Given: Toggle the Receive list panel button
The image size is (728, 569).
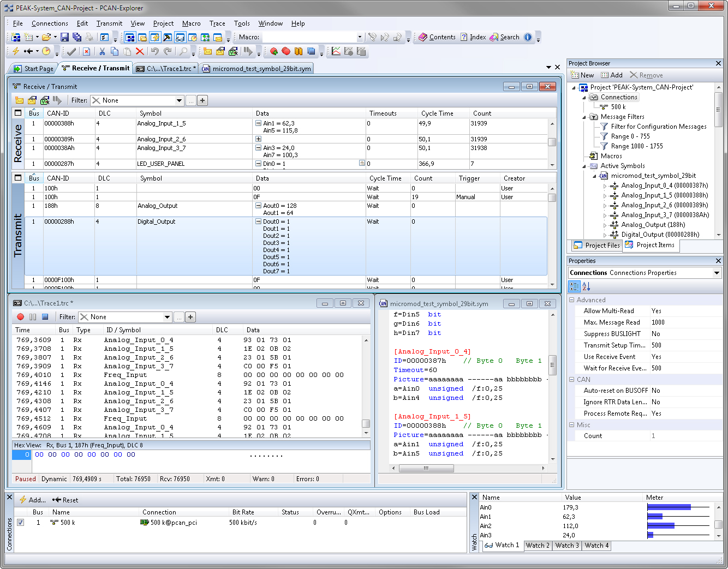Looking at the screenshot, I should click(x=18, y=113).
